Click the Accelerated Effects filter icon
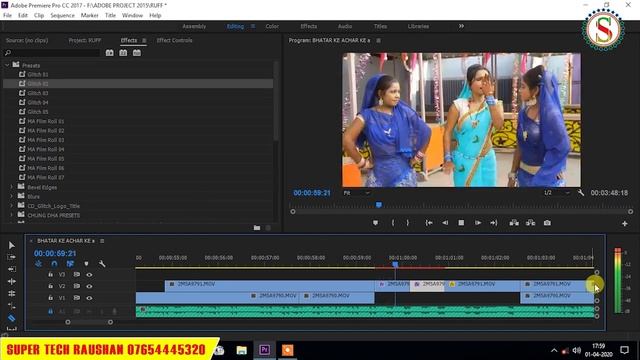 [109, 53]
